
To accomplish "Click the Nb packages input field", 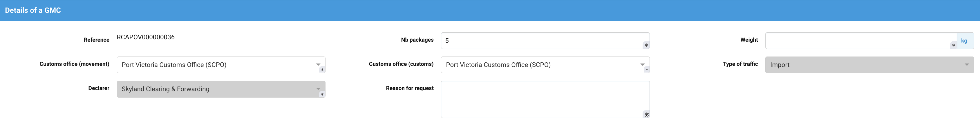I will point(540,40).
